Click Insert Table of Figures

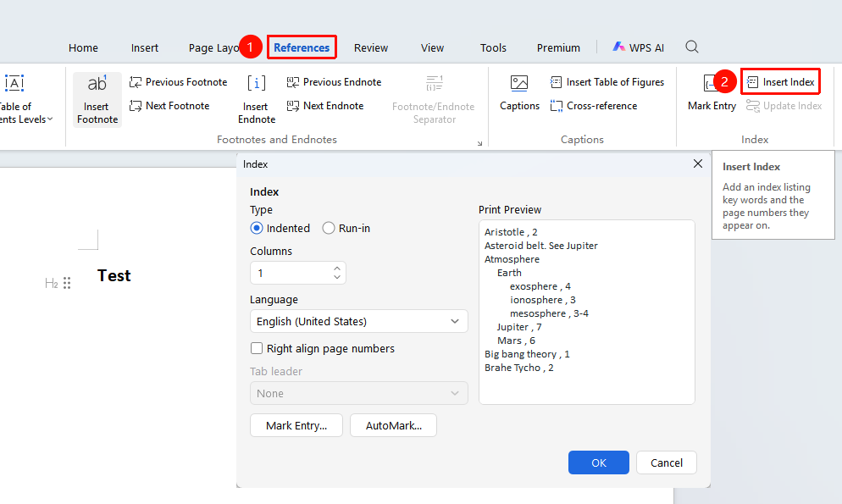[x=607, y=82]
